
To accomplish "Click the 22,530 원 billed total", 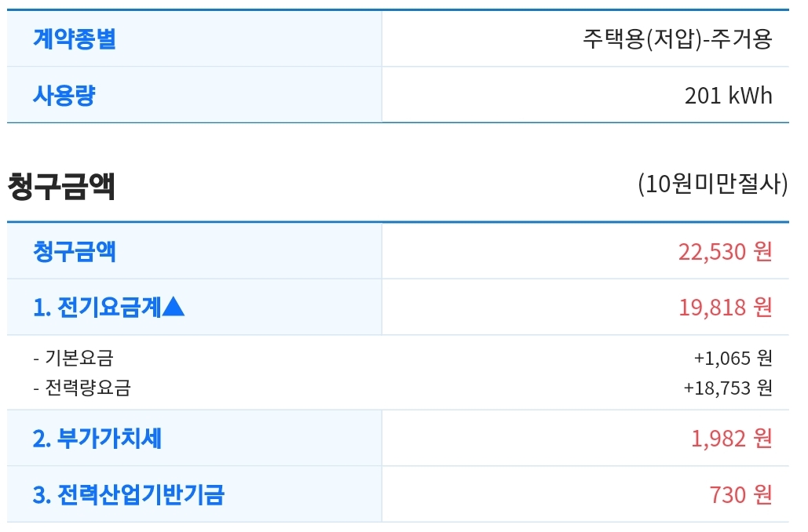I will pyautogui.click(x=725, y=251).
